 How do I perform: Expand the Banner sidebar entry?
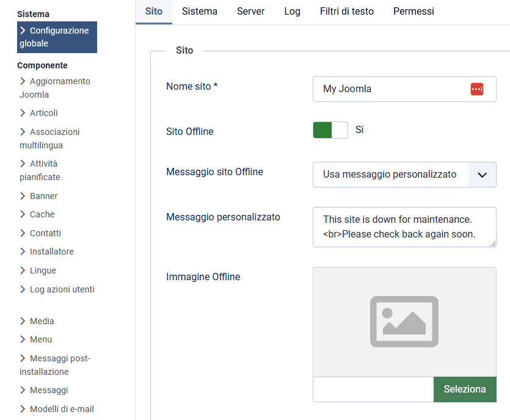[x=43, y=196]
